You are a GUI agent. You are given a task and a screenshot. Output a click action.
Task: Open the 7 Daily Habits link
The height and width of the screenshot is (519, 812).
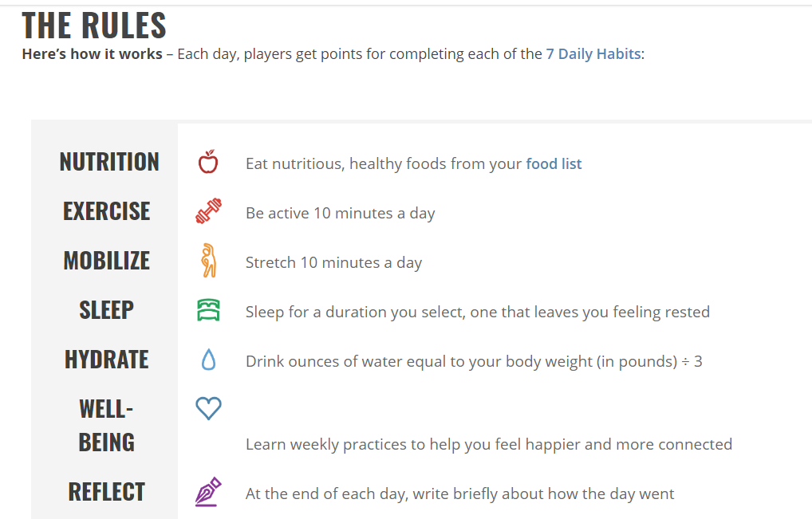point(593,54)
